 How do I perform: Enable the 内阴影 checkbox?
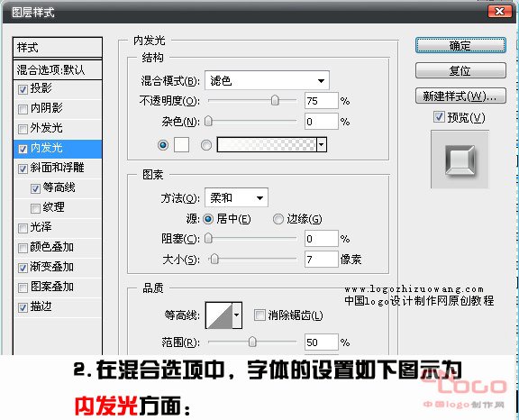[23, 109]
